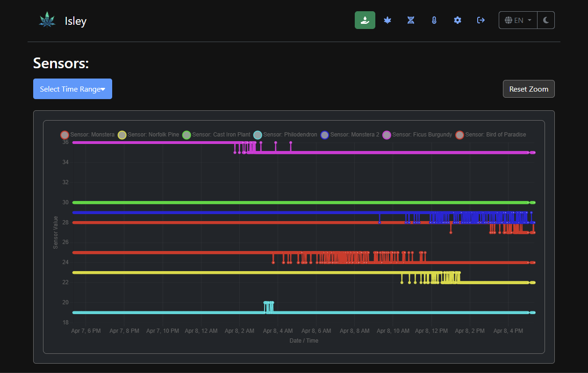The image size is (588, 373).
Task: Toggle Philodendron sensor visibility in legend
Action: click(x=285, y=135)
